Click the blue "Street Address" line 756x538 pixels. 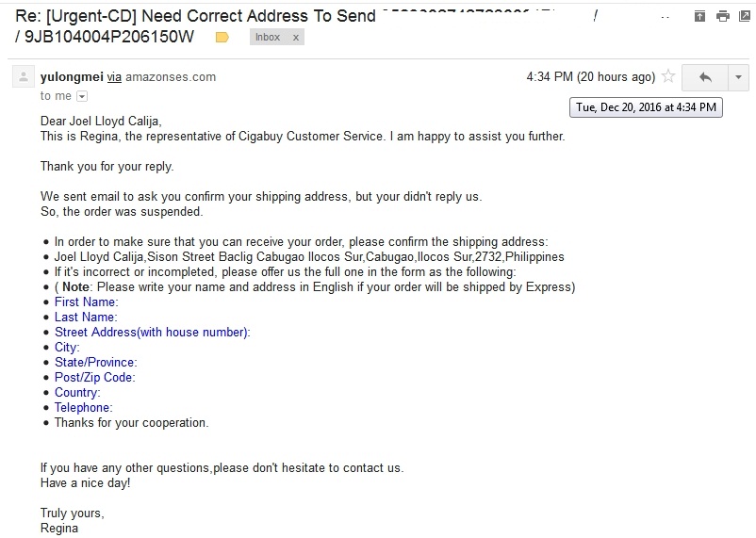(x=152, y=332)
